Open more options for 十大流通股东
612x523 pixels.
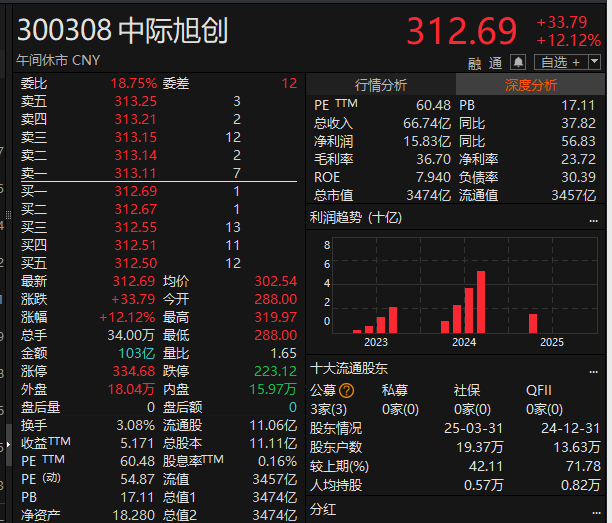pos(594,368)
